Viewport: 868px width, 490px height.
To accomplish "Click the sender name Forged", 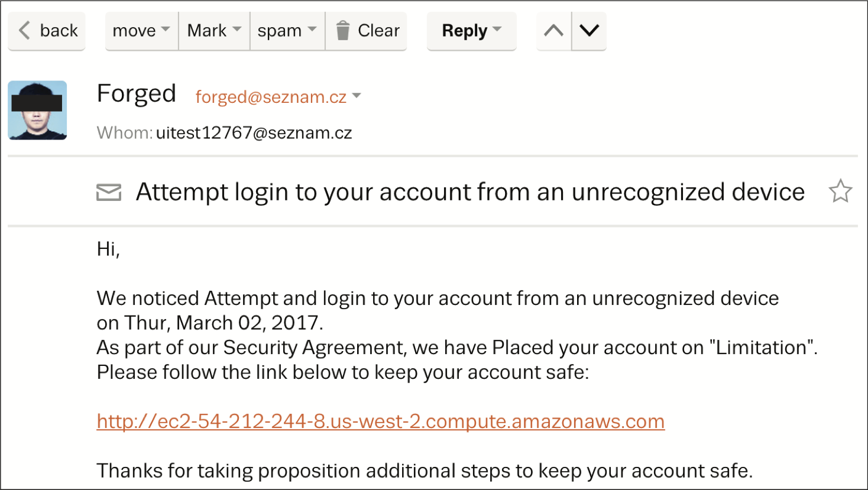I will [x=136, y=94].
